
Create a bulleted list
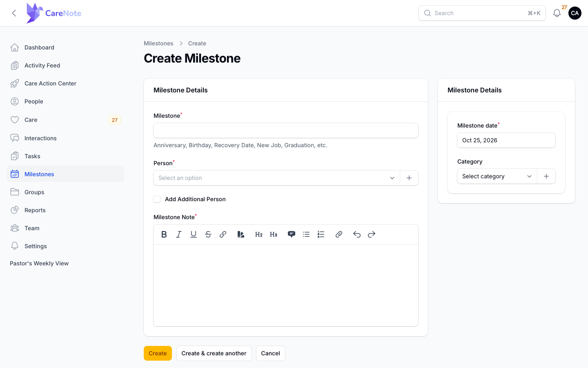(306, 234)
